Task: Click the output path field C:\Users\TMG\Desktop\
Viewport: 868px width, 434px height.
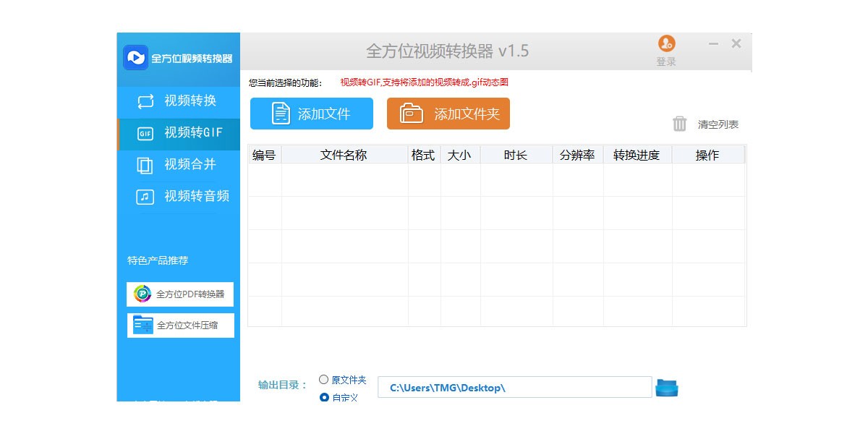Action: click(x=515, y=387)
